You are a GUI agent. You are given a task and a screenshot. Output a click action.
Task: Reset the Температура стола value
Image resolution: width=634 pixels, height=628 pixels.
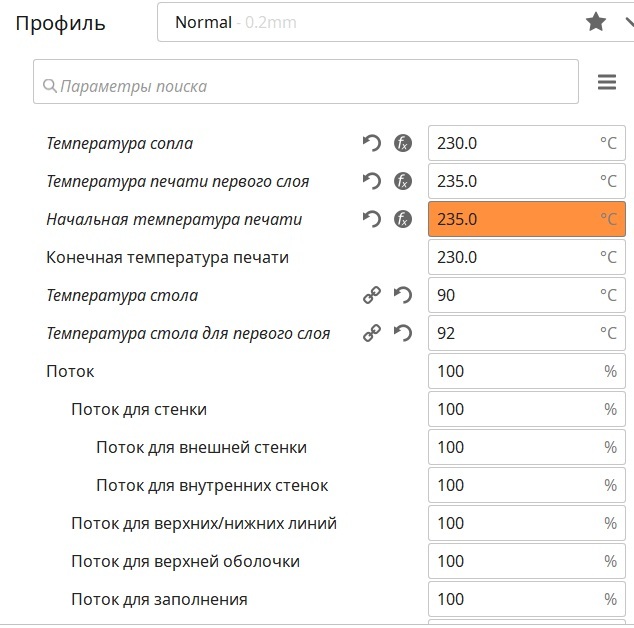click(402, 295)
